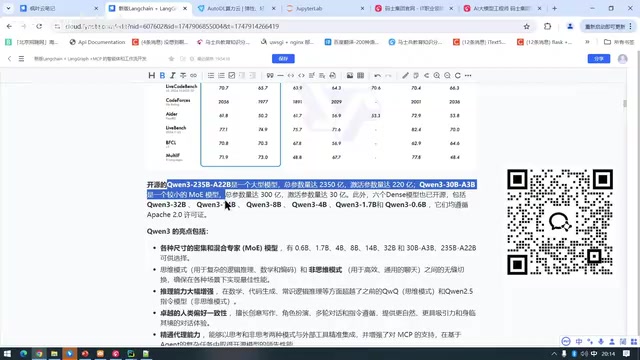640x360 pixels.
Task: Apply heading format with the H icon
Action: 151,76
